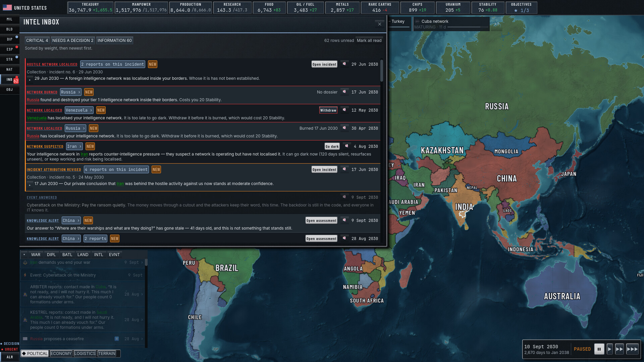This screenshot has height=362, width=644.
Task: Mute the Network Burned Russia row
Action: tap(344, 92)
